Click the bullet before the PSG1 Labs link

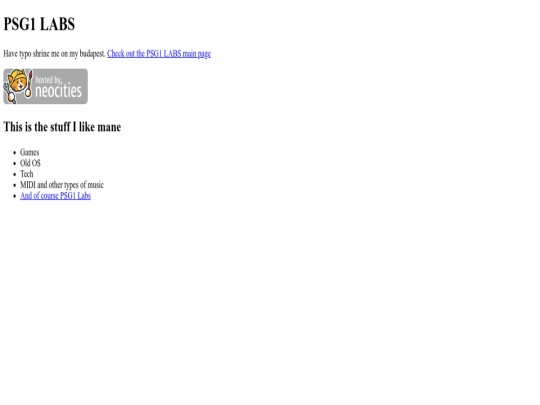click(x=14, y=196)
